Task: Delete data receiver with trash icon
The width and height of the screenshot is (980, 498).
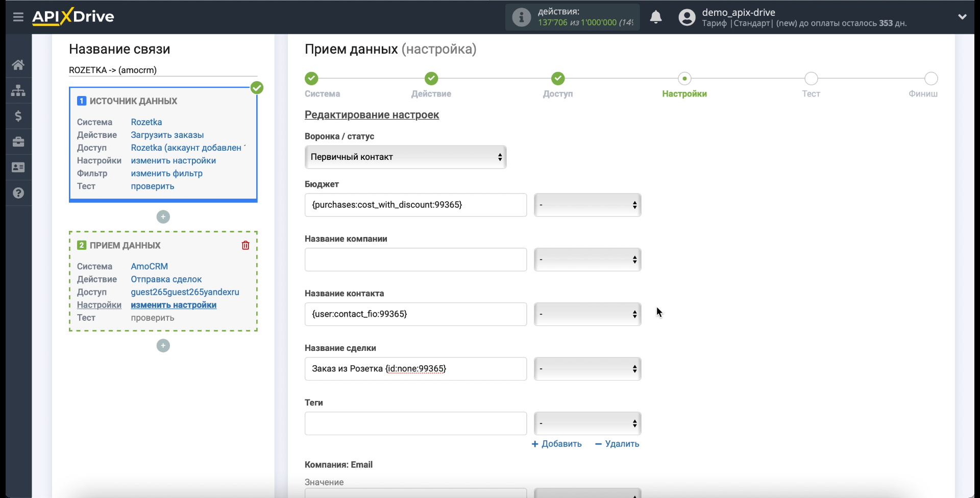Action: [246, 245]
